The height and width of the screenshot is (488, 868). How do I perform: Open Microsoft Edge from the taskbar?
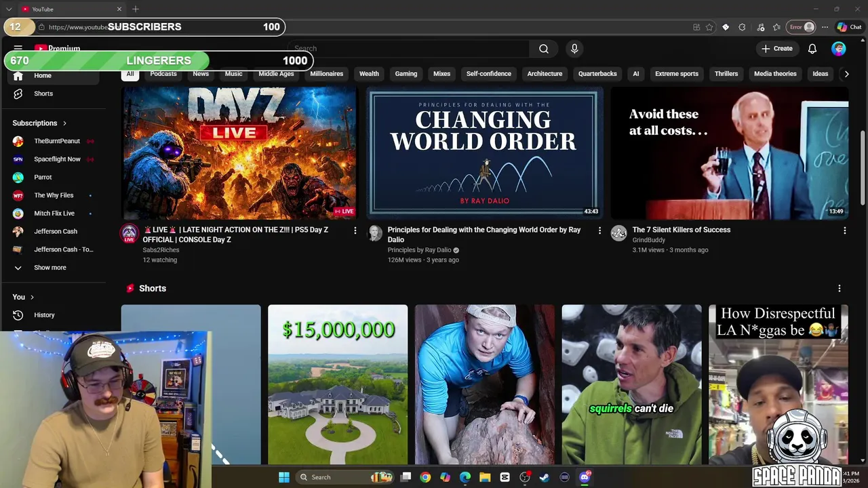465,477
